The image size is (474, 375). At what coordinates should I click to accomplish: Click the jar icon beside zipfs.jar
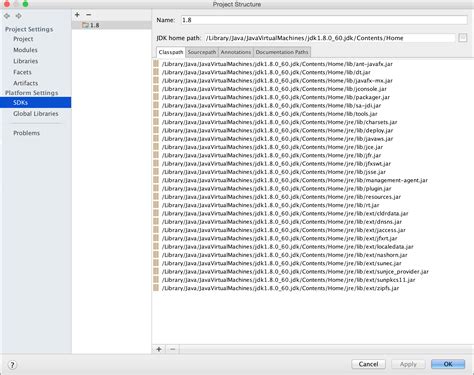[156, 288]
